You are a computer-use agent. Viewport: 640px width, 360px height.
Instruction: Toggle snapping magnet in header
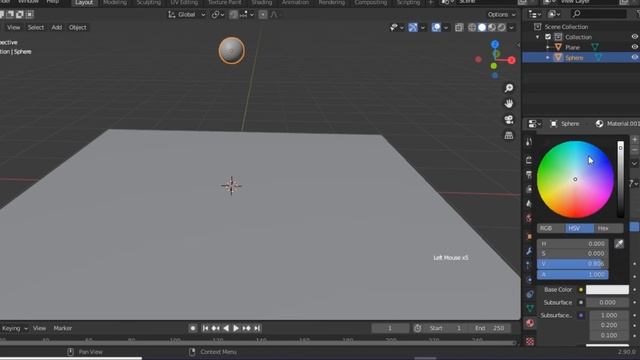point(233,15)
